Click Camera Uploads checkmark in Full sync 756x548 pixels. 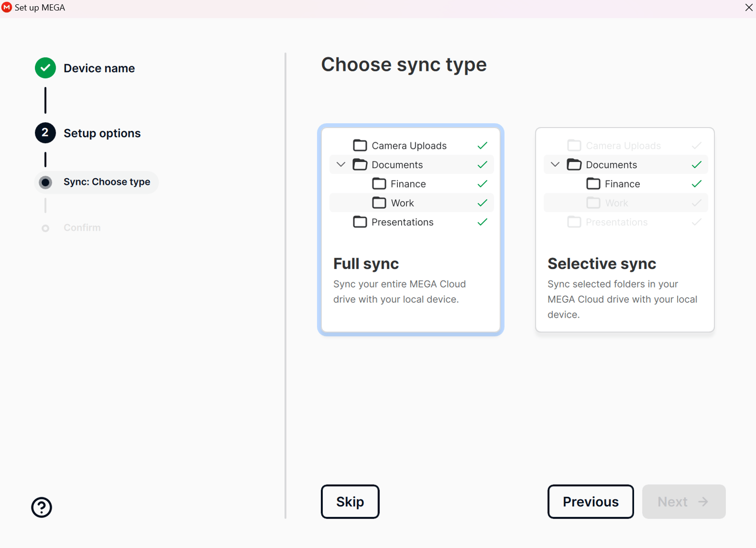pos(482,146)
